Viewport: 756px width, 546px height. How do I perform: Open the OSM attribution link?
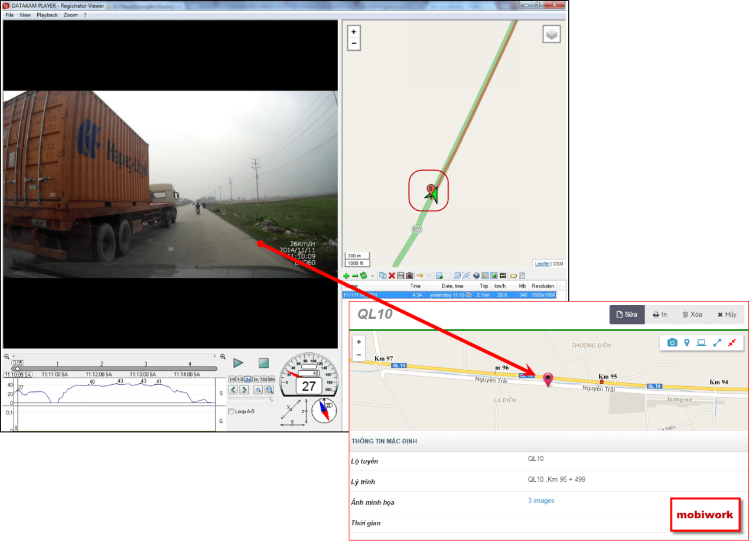[x=558, y=264]
